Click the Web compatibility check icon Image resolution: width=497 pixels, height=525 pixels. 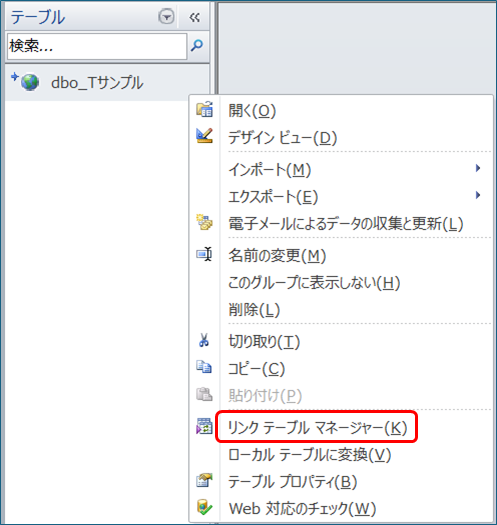pos(204,507)
